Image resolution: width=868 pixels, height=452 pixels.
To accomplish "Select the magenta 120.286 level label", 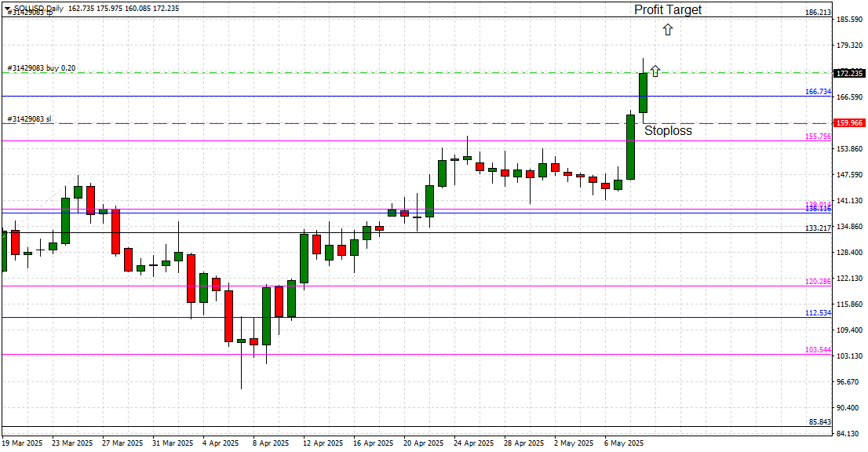I will click(818, 281).
